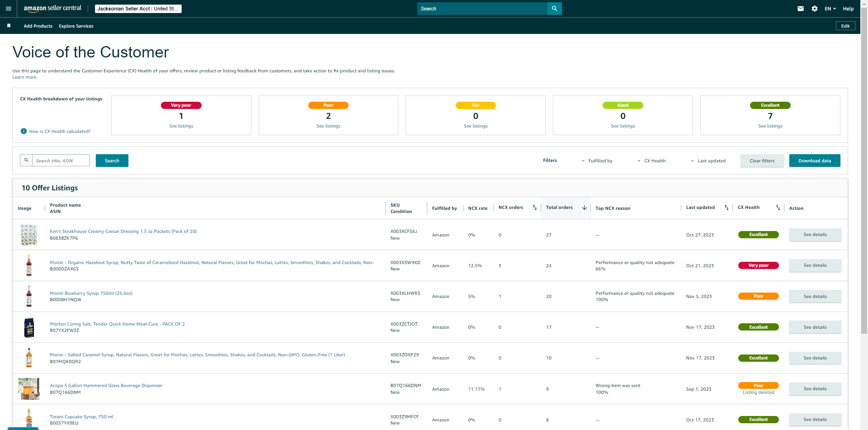Open Ken's Steakhouse Creamy Caesar Dressing link
The width and height of the screenshot is (868, 430).
[123, 232]
